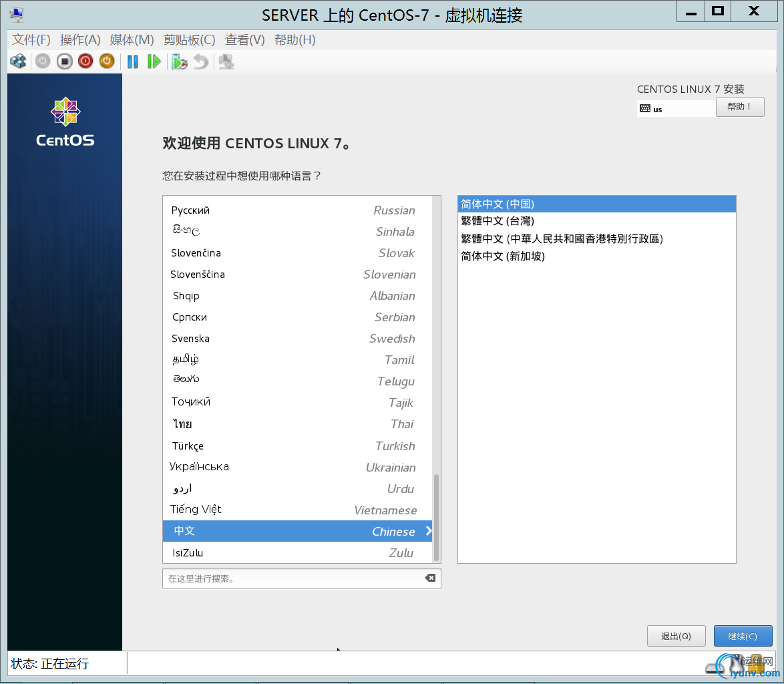Click the orange Save state icon
The image size is (784, 684).
point(107,61)
